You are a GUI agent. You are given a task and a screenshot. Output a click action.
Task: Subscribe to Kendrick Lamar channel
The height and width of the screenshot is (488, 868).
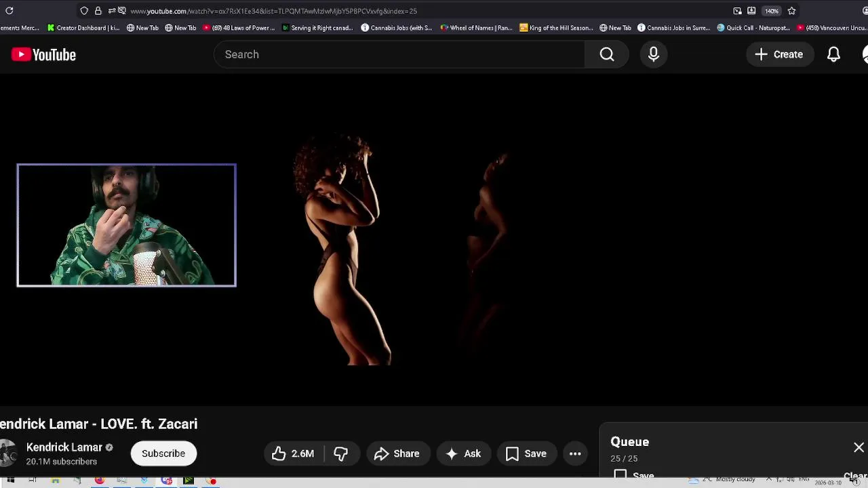tap(163, 453)
